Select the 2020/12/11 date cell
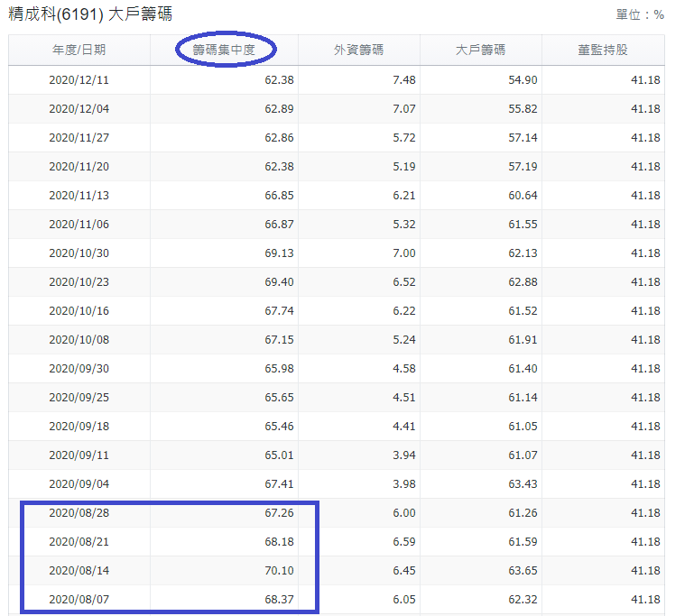The width and height of the screenshot is (694, 616). [79, 80]
